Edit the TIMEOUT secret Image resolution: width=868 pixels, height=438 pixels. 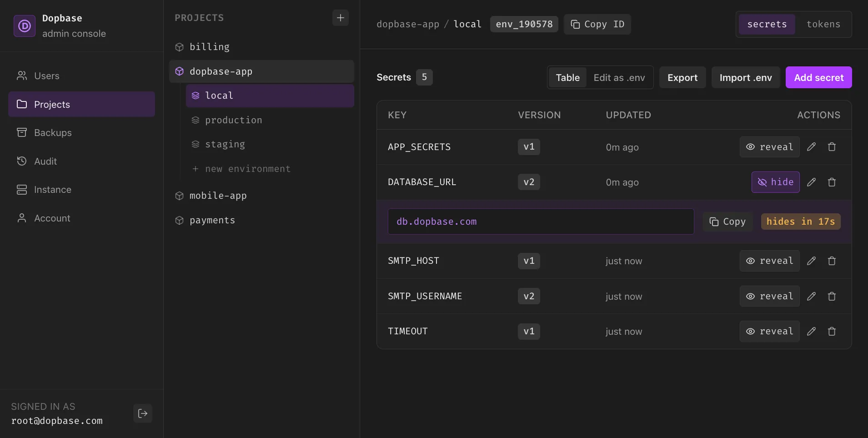pos(811,332)
